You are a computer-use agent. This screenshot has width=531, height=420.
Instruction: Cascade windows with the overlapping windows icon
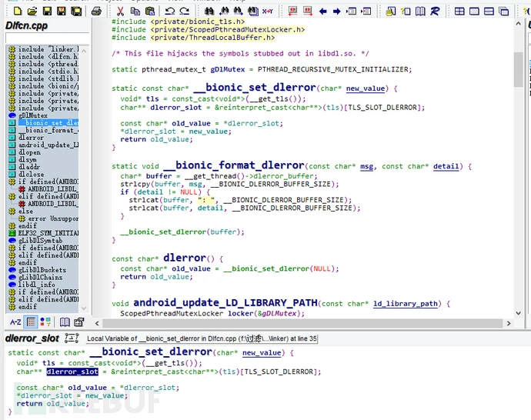[504, 12]
